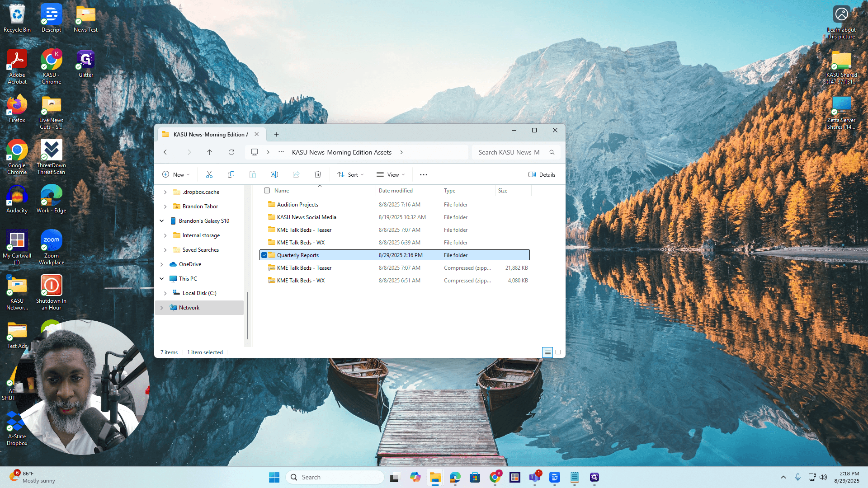Open Audacity desktop shortcut

tap(17, 199)
